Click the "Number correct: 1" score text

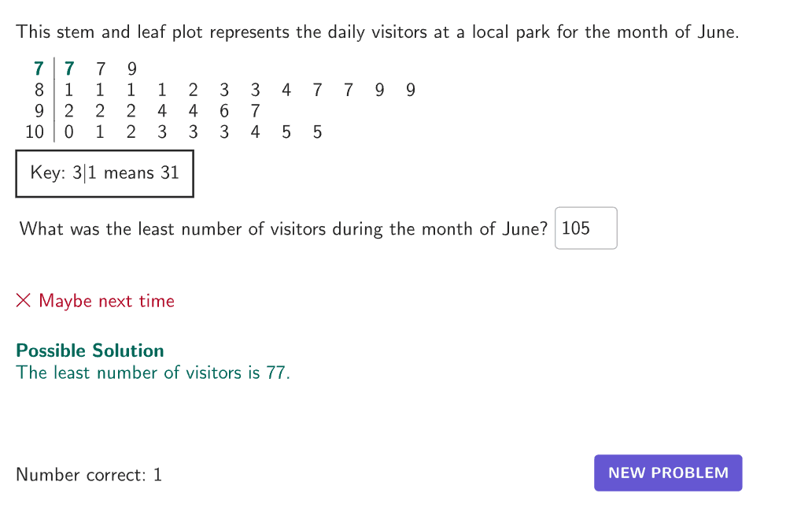(89, 475)
